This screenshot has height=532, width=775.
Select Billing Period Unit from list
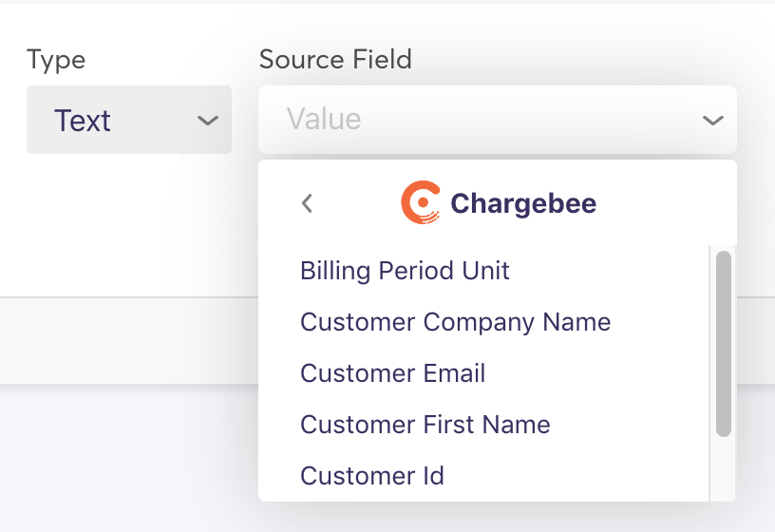point(405,271)
